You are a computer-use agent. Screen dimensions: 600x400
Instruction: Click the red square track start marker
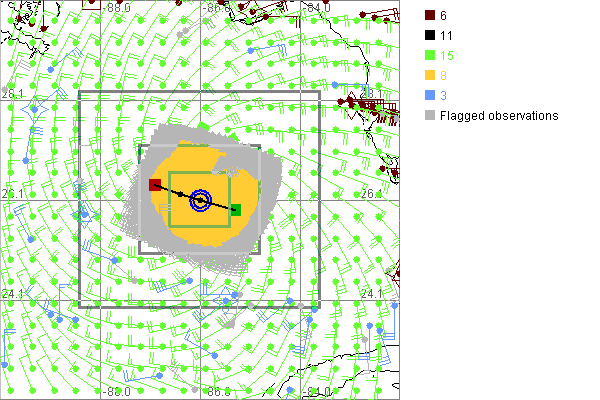[155, 185]
